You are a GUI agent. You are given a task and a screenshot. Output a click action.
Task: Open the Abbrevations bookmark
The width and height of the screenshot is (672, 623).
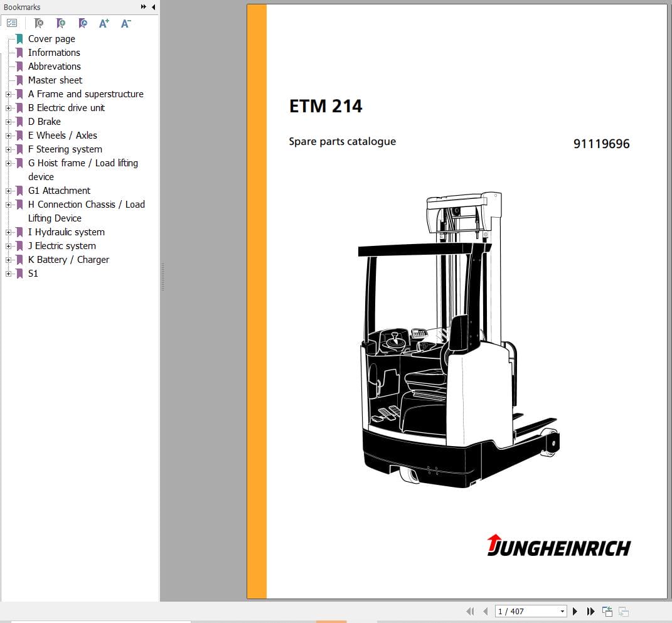(x=55, y=67)
